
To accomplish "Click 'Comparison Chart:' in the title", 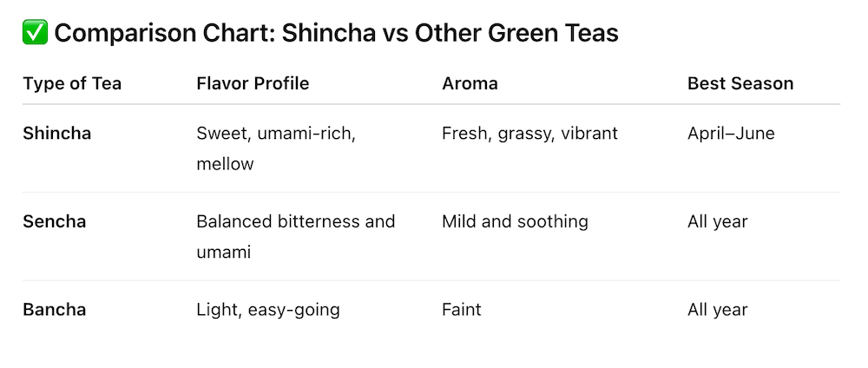I will point(161,34).
